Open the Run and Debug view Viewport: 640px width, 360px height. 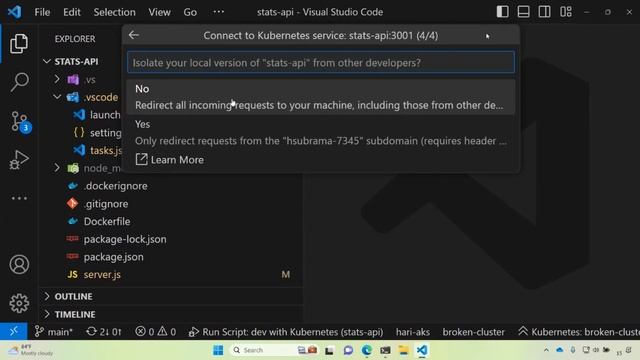[19, 160]
